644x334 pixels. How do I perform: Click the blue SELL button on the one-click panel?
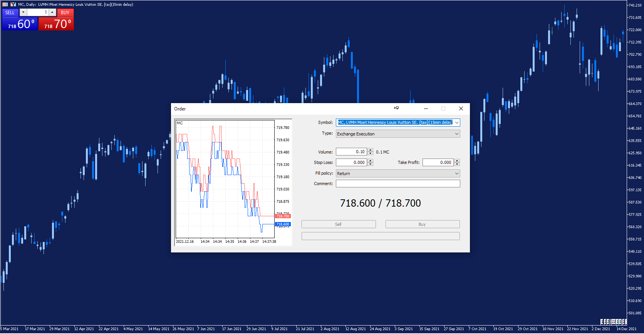[x=10, y=13]
